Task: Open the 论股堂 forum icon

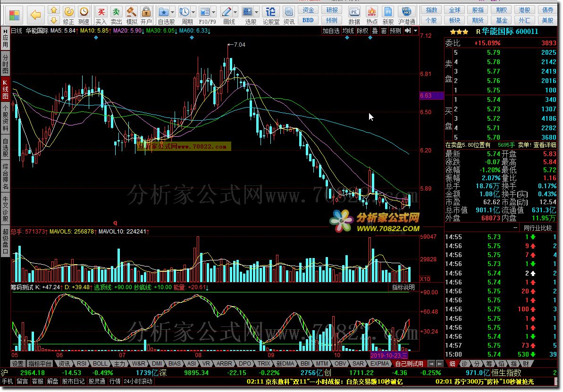Action: click(x=271, y=16)
